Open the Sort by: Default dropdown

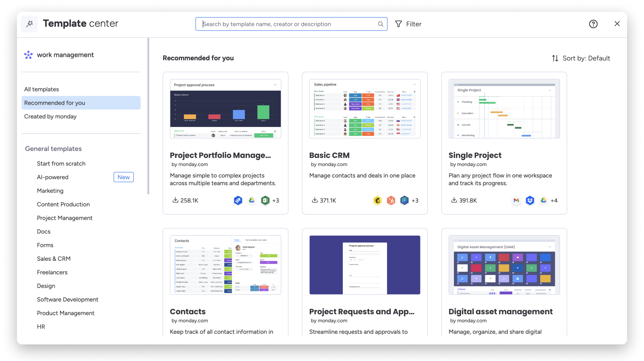(x=581, y=58)
